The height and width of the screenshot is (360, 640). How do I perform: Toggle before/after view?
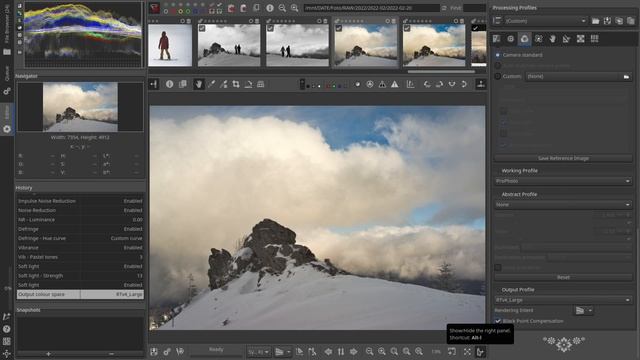(182, 84)
